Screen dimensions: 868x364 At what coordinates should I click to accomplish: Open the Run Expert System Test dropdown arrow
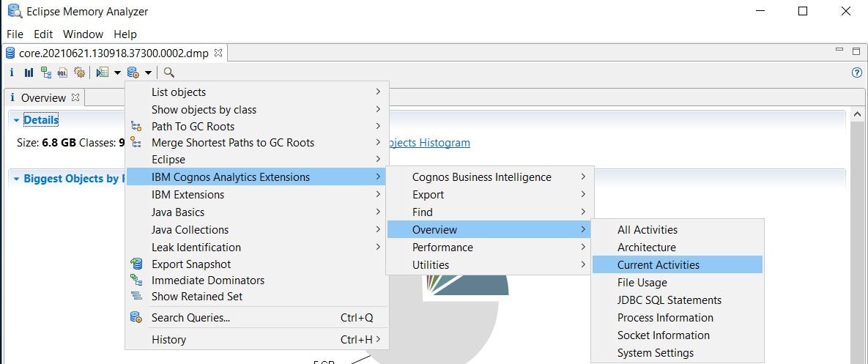pyautogui.click(x=117, y=73)
